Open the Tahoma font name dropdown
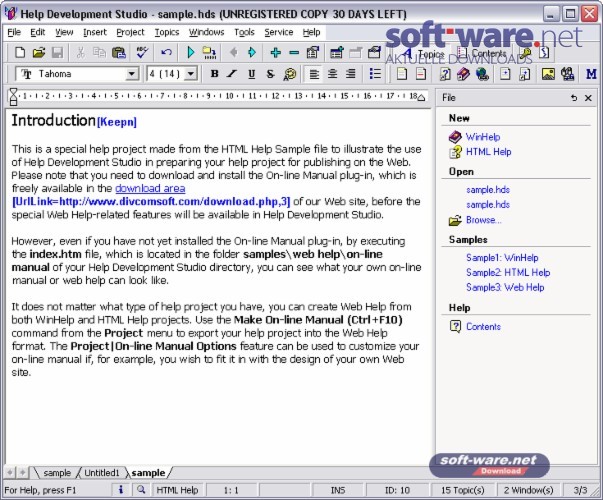 [x=132, y=73]
